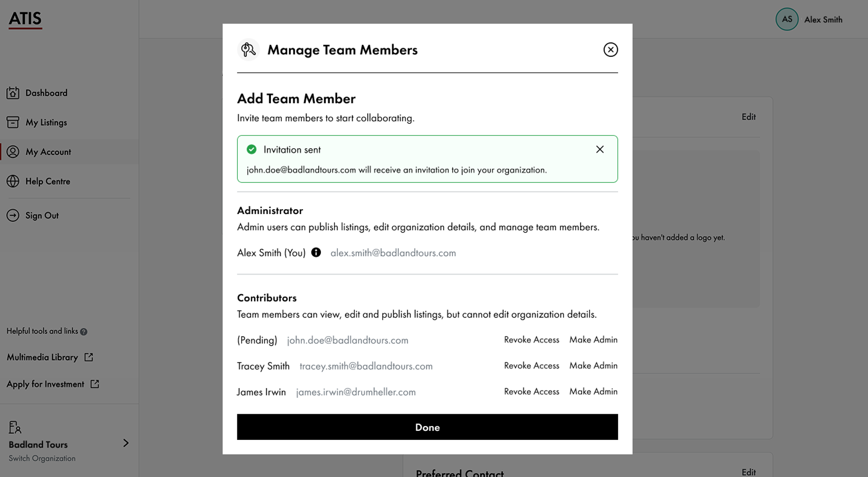Make James Irwin an admin
868x477 pixels.
(593, 392)
